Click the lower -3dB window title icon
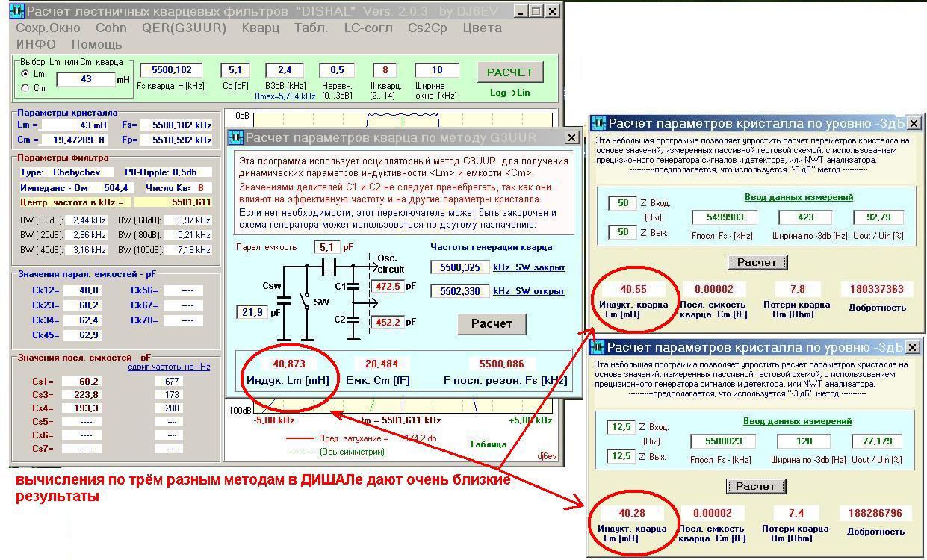The height and width of the screenshot is (560, 927). [598, 347]
